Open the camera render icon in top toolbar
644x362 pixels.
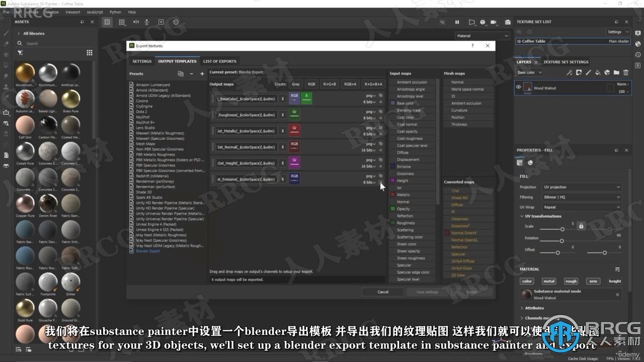click(x=508, y=22)
